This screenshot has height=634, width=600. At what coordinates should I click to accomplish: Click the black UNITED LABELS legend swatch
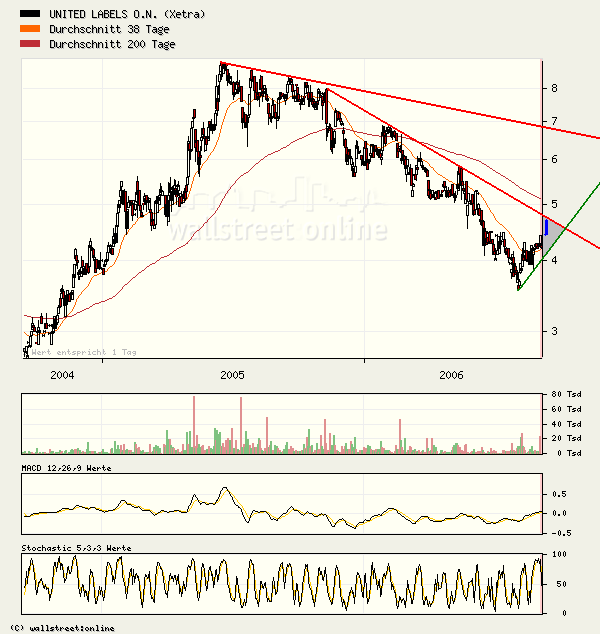point(30,14)
